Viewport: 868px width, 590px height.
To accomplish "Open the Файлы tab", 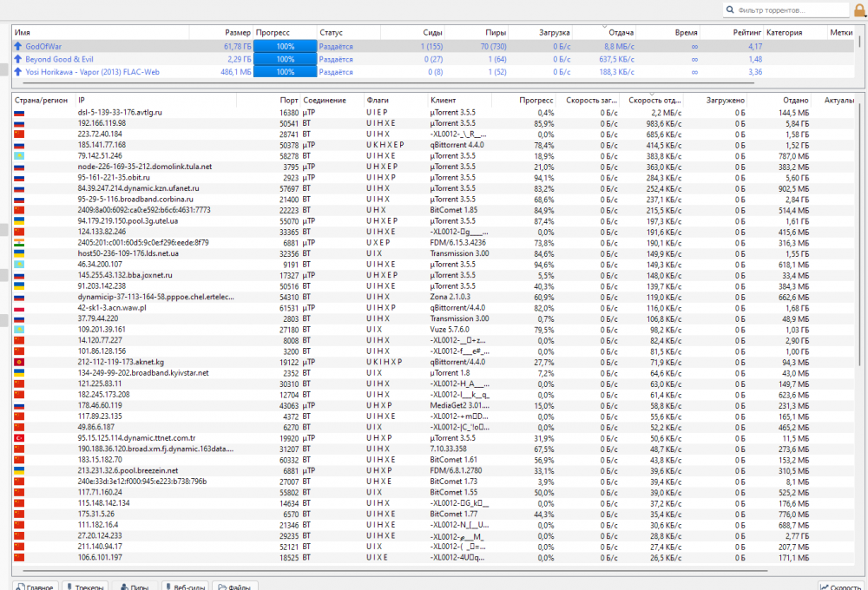I will [234, 587].
